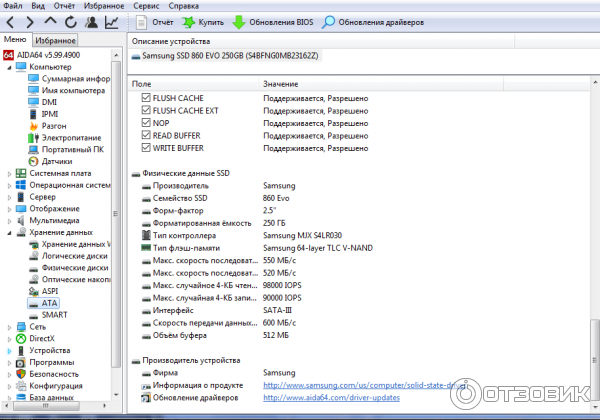Toggle the NOP checkbox
The width and height of the screenshot is (600, 420).
point(146,122)
